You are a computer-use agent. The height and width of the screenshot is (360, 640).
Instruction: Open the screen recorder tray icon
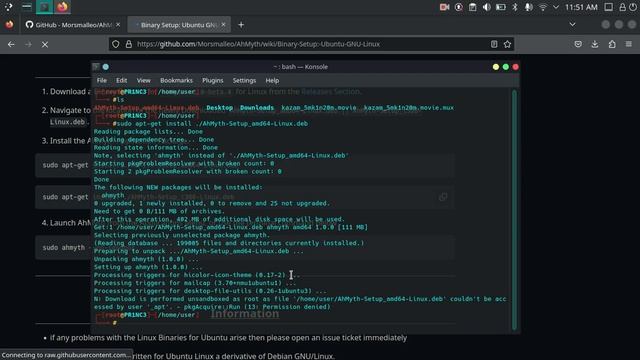444,7
